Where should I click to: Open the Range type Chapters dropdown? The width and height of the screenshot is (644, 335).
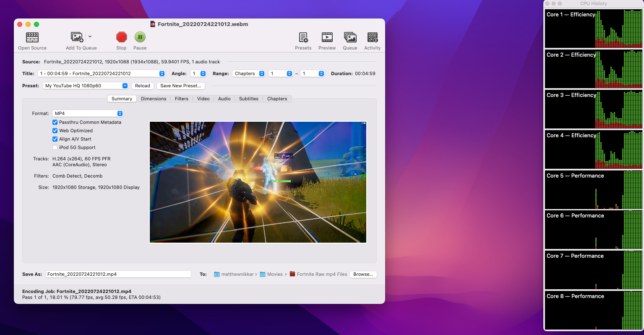pyautogui.click(x=249, y=73)
